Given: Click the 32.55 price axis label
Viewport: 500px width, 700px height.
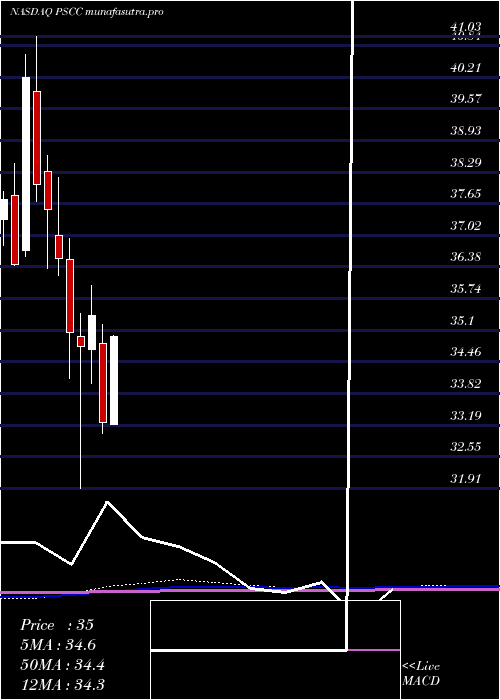Looking at the screenshot, I should pyautogui.click(x=466, y=446).
